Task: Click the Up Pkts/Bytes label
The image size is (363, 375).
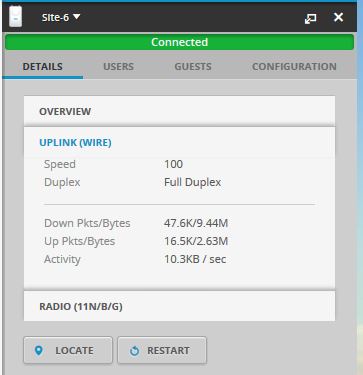Action: 79,241
